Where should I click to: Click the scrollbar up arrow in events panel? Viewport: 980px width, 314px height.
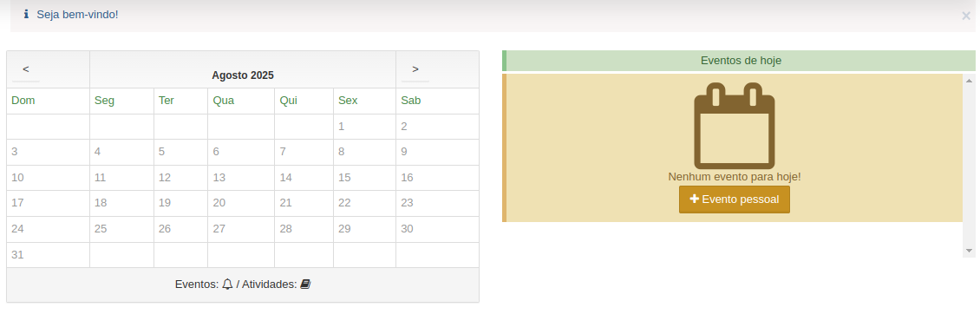click(x=970, y=80)
